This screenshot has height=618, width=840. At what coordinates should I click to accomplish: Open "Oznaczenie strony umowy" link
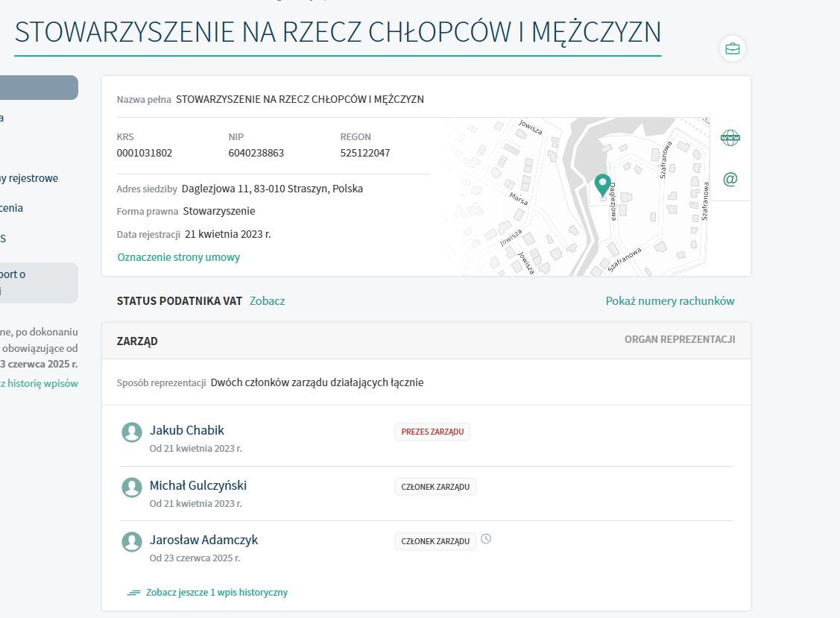(178, 257)
